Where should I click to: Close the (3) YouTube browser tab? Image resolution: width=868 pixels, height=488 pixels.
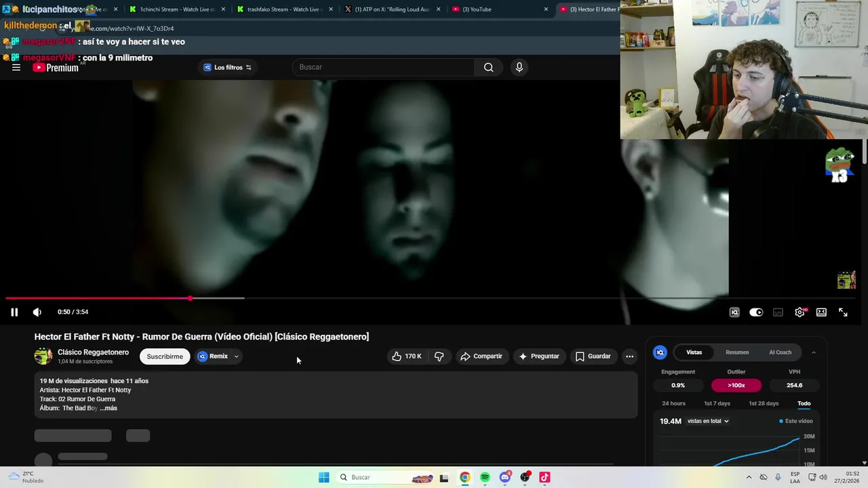point(546,9)
